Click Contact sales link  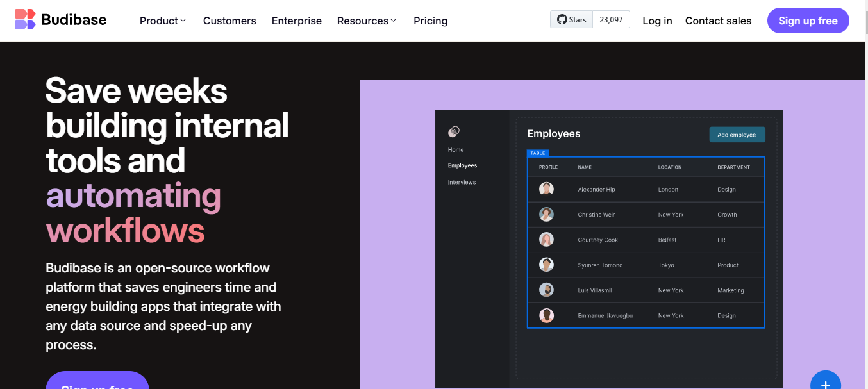(x=718, y=21)
